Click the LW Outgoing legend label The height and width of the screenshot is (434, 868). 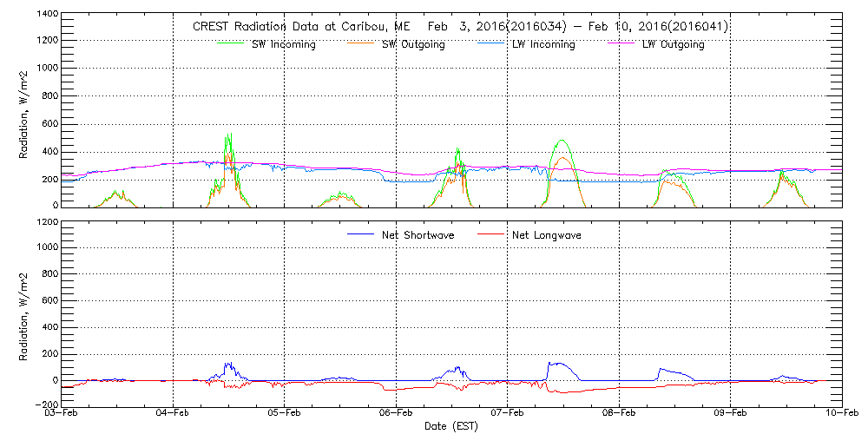(673, 45)
